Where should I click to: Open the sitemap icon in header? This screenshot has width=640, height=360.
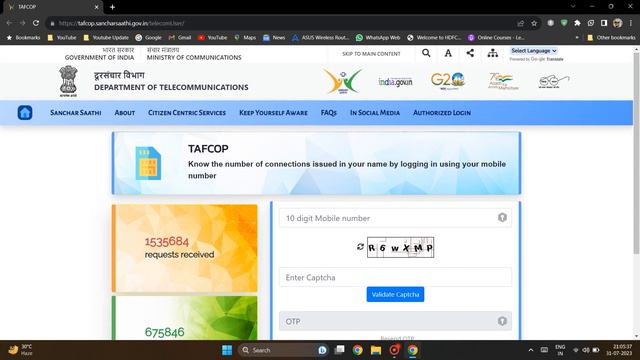(493, 53)
